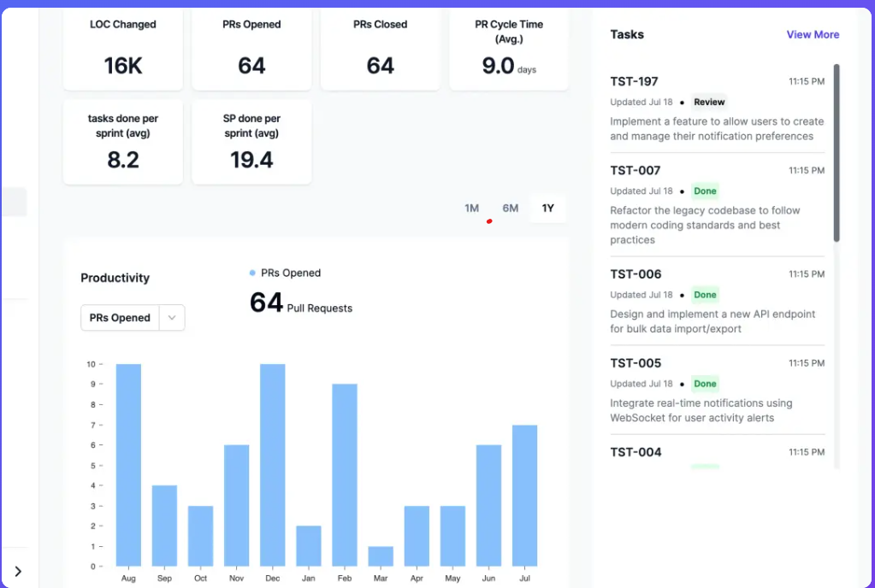Viewport: 875px width, 588px height.
Task: Select the LOC Changed metric card
Action: pyautogui.click(x=122, y=49)
